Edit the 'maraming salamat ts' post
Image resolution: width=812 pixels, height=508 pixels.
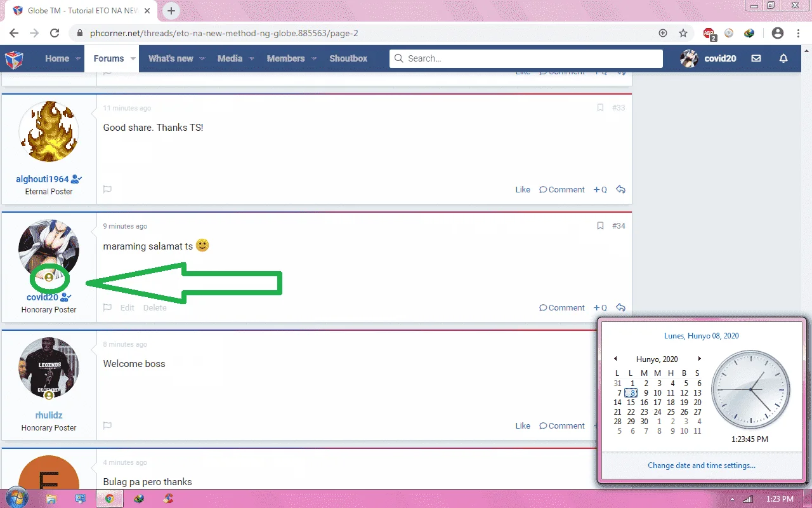pos(128,307)
